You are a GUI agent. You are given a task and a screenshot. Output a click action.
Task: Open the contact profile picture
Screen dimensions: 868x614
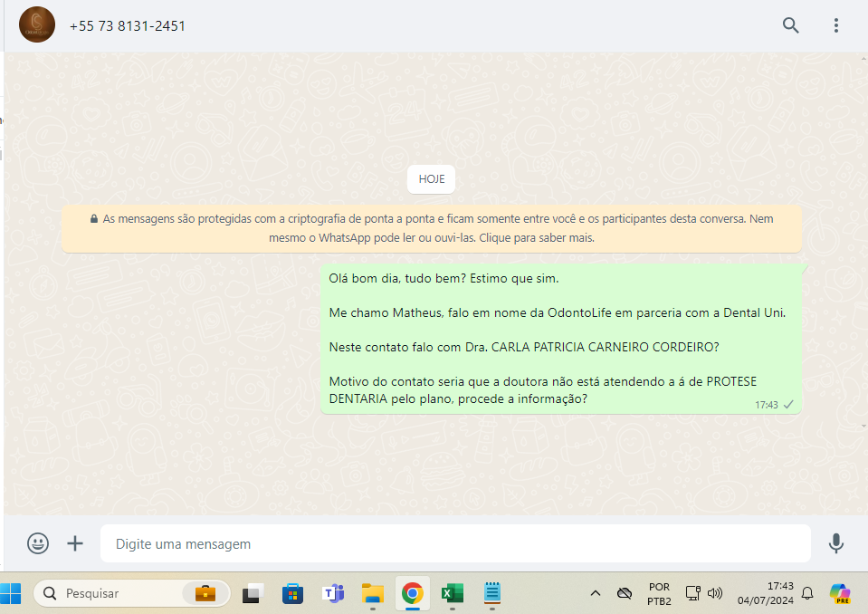[x=37, y=25]
